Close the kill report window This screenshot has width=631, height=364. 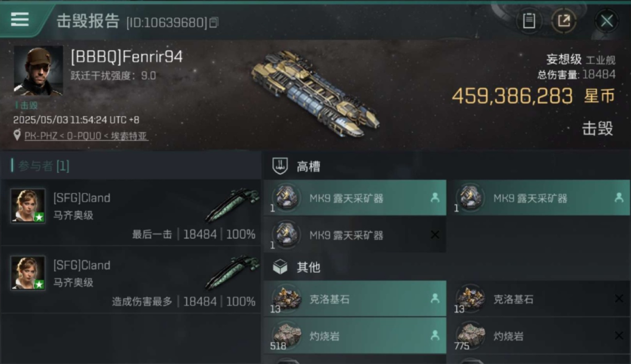tap(607, 21)
